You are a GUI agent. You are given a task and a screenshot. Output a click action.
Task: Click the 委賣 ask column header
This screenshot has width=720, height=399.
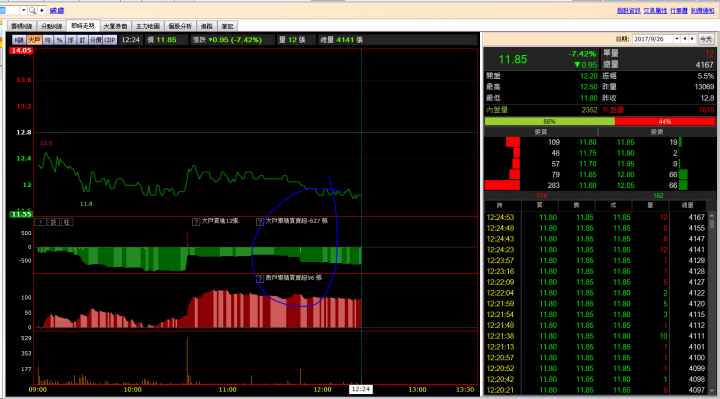pyautogui.click(x=657, y=132)
